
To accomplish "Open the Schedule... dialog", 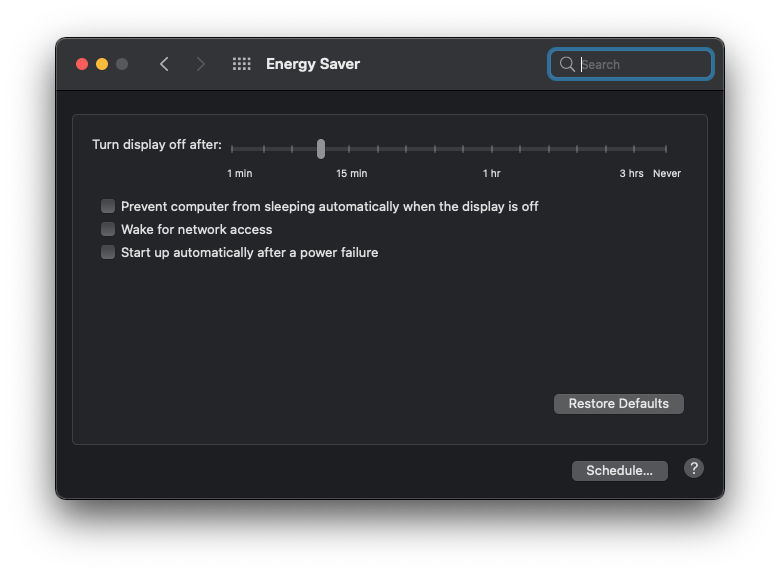I will pos(620,471).
